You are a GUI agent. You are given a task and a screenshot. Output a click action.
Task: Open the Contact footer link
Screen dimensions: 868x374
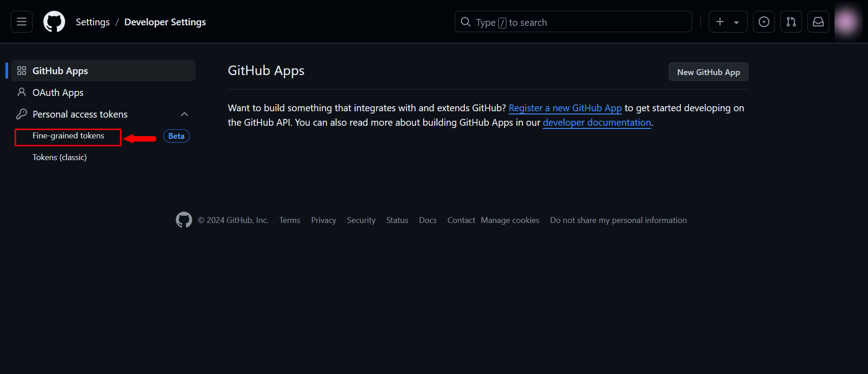tap(461, 220)
